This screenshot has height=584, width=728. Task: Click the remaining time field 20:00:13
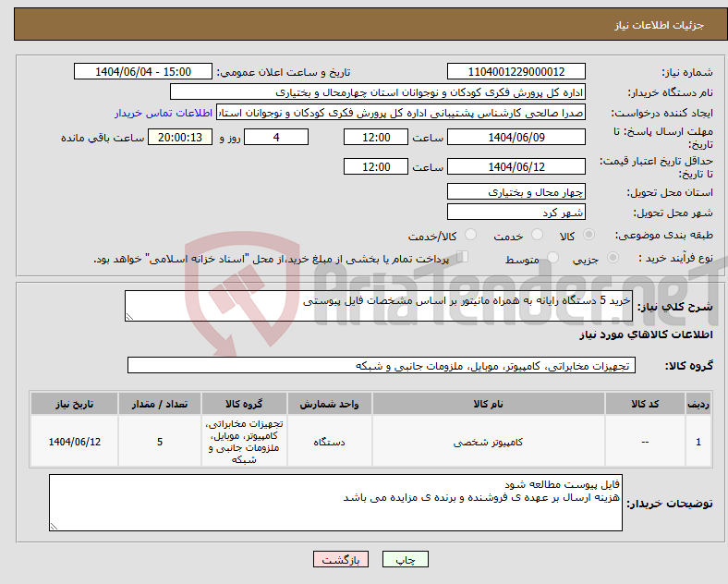point(179,137)
